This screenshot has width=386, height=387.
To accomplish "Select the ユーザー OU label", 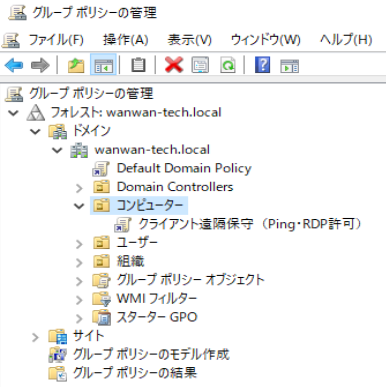I will [x=137, y=243].
